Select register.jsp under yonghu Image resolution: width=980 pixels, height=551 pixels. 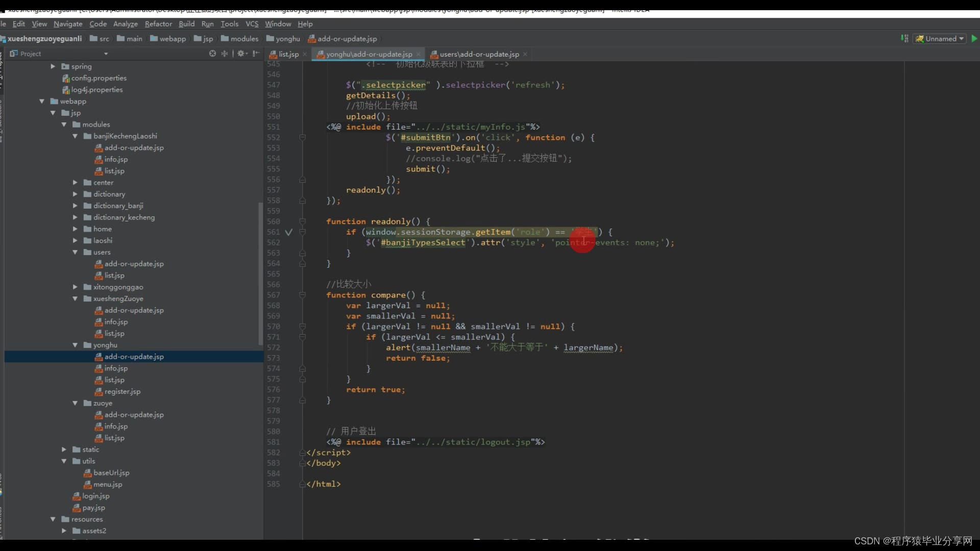(117, 392)
